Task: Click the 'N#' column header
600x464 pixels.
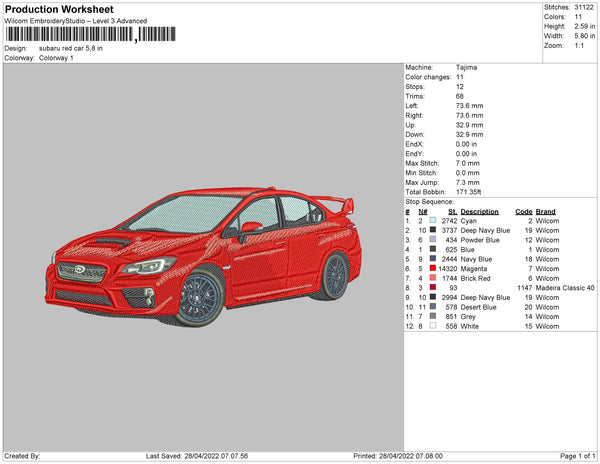Action: 423,212
